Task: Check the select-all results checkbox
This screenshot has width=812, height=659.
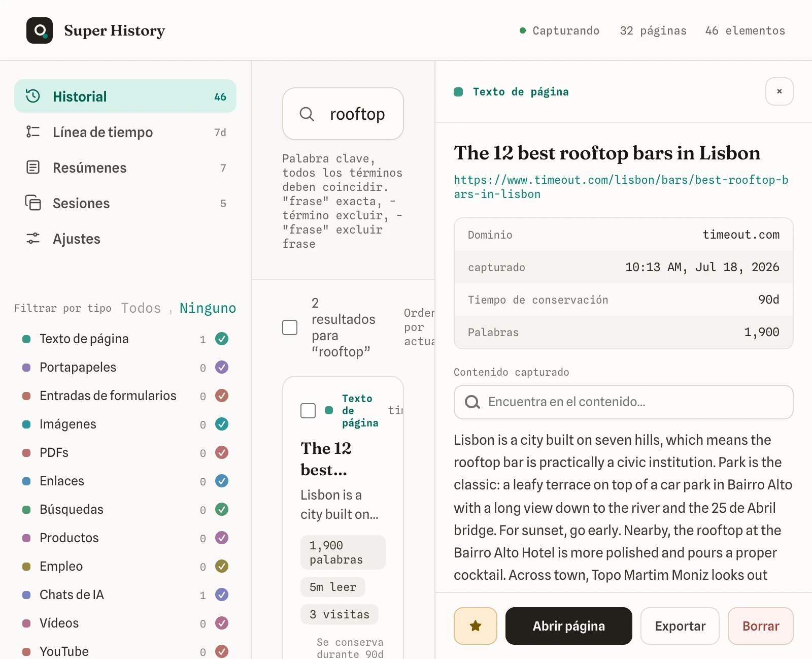Action: pos(290,327)
